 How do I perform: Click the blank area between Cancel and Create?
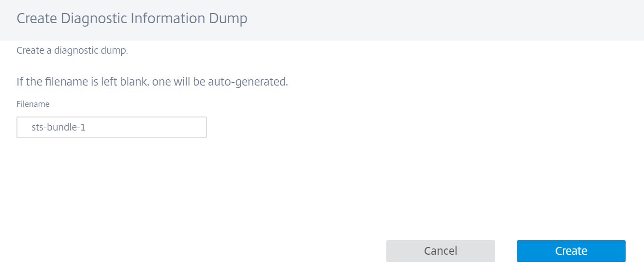[506, 251]
